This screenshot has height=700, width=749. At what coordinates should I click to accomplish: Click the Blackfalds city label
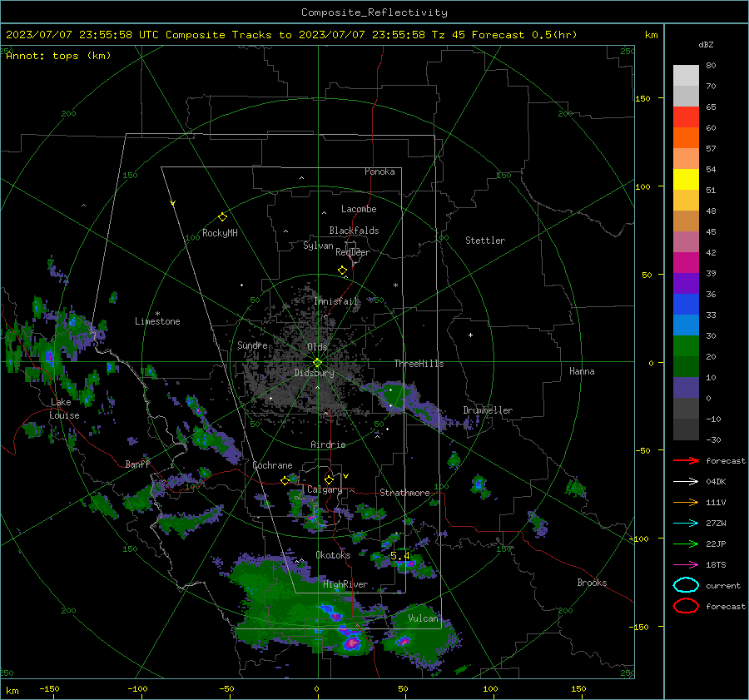pyautogui.click(x=354, y=231)
